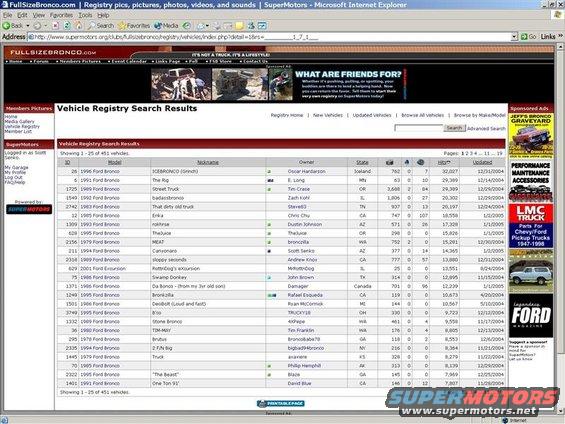Open the address bar dropdown arrow
The image size is (565, 424).
coord(515,37)
